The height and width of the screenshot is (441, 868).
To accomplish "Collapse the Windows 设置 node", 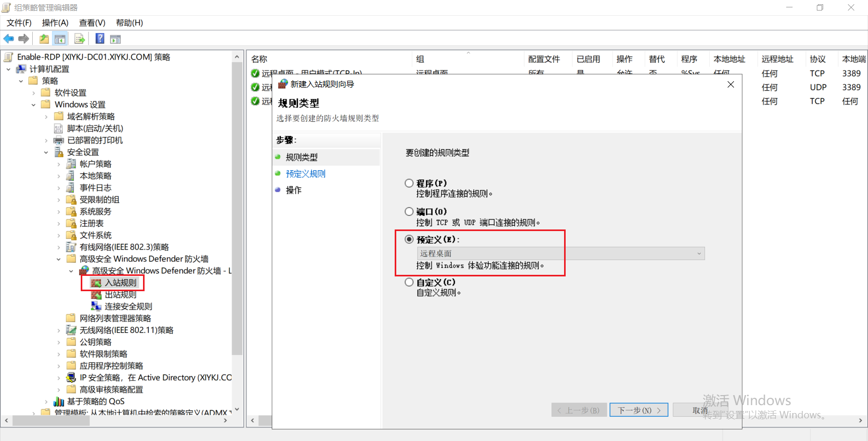I will pos(34,104).
